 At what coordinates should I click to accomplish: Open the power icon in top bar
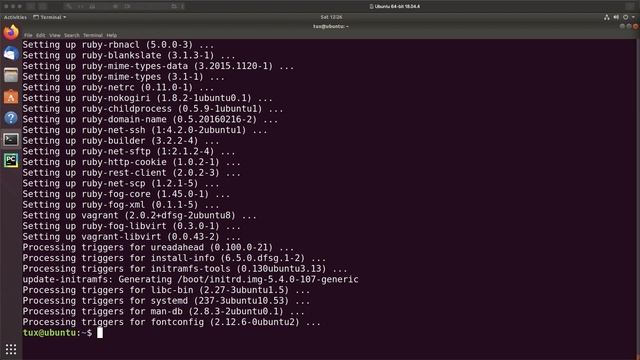pyautogui.click(x=625, y=17)
